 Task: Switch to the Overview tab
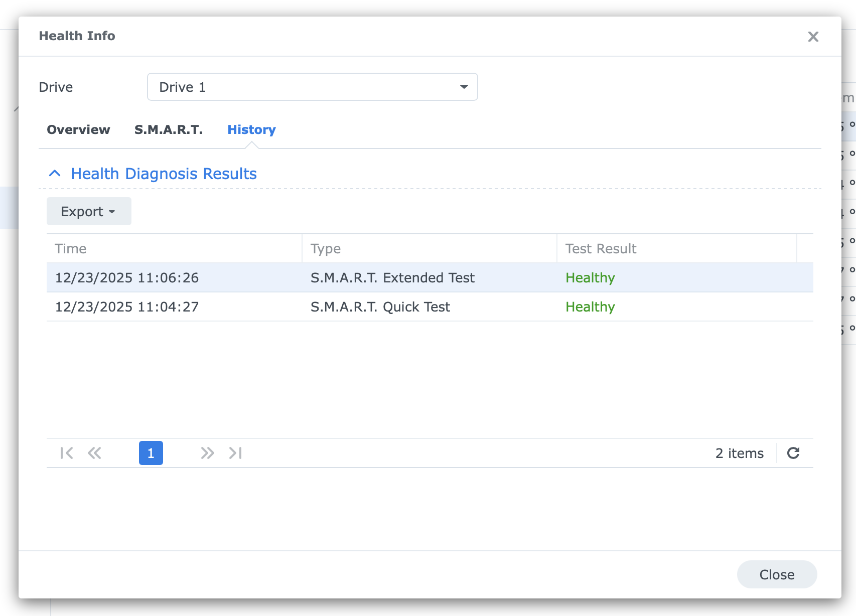78,129
